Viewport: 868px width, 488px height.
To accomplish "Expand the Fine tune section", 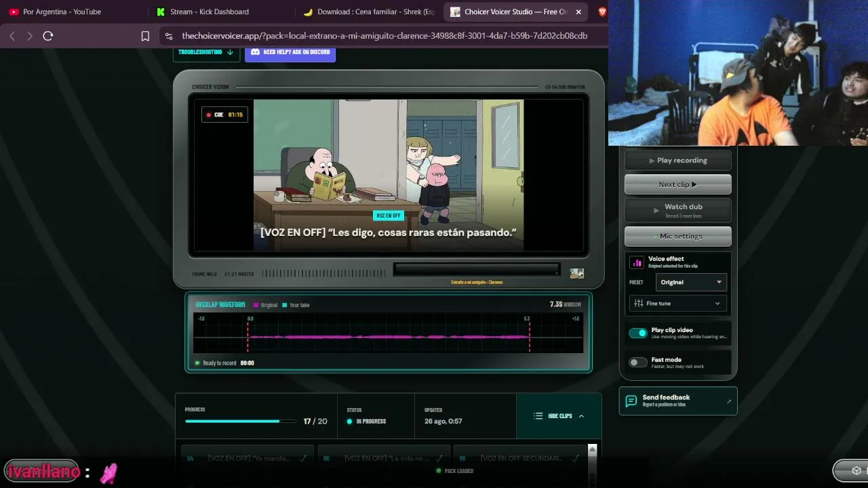I will coord(678,304).
